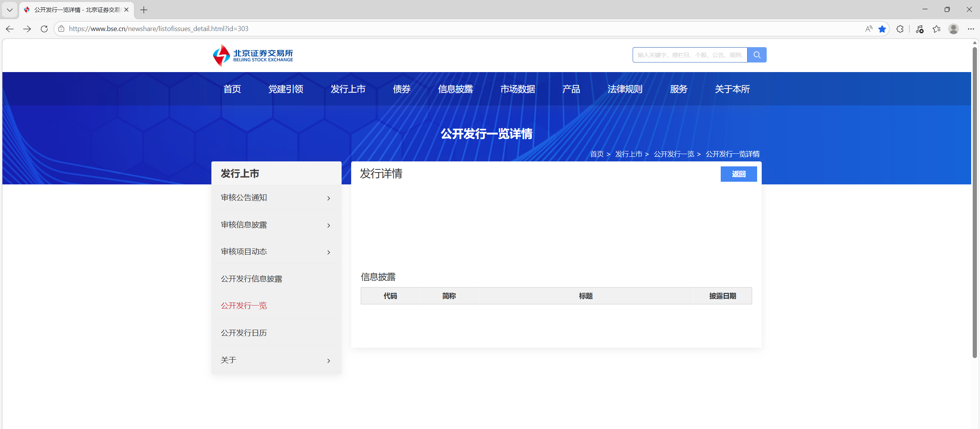Open browser settings and more menu
This screenshot has width=980, height=429.
click(x=970, y=29)
